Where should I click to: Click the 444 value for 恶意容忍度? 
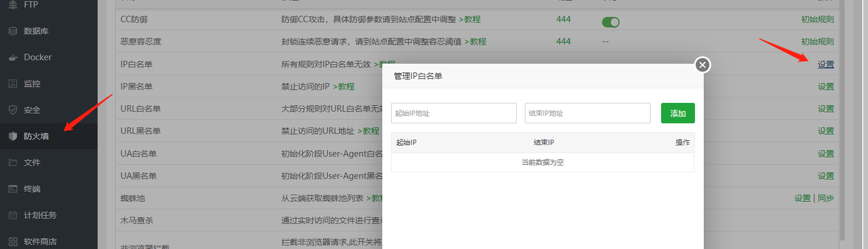point(563,41)
